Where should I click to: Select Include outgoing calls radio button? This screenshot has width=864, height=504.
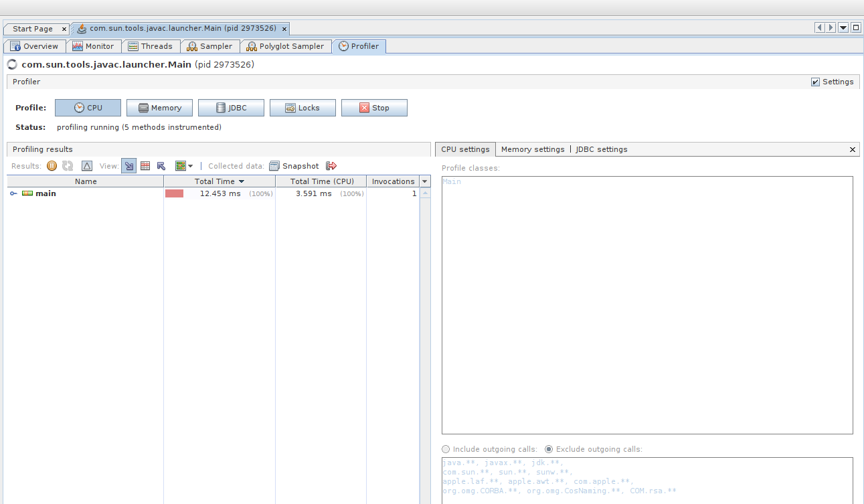[x=446, y=449]
